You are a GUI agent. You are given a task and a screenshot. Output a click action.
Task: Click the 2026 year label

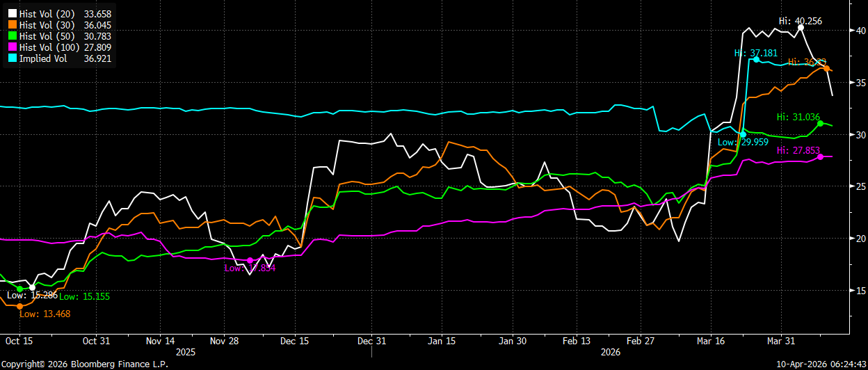point(611,352)
